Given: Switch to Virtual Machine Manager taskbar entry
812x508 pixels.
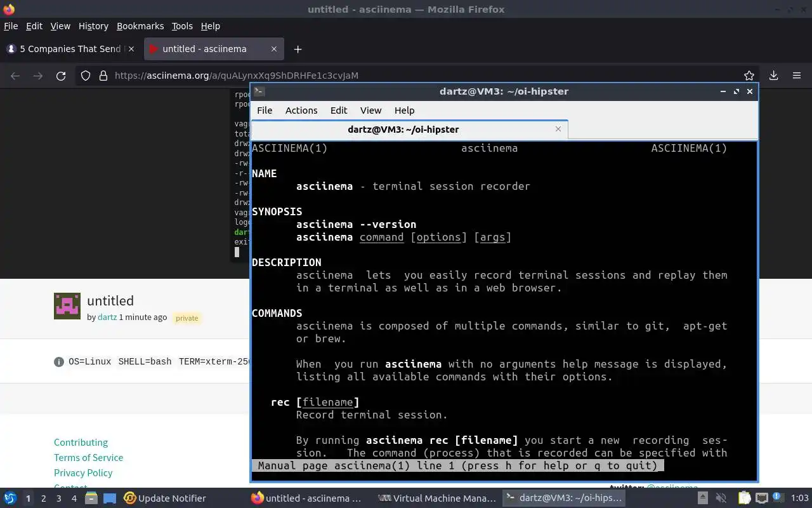Looking at the screenshot, I should pos(436,498).
